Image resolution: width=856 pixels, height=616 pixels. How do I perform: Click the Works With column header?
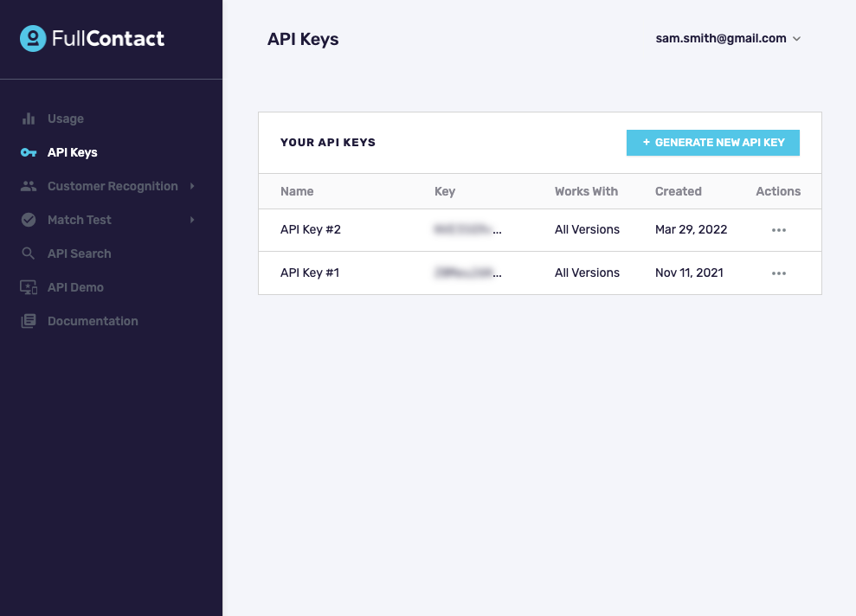[586, 191]
